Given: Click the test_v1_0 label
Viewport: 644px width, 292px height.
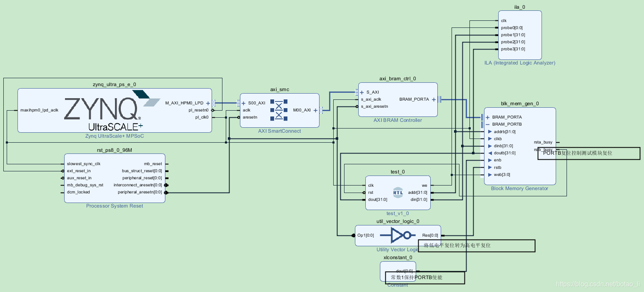Looking at the screenshot, I should coord(398,213).
